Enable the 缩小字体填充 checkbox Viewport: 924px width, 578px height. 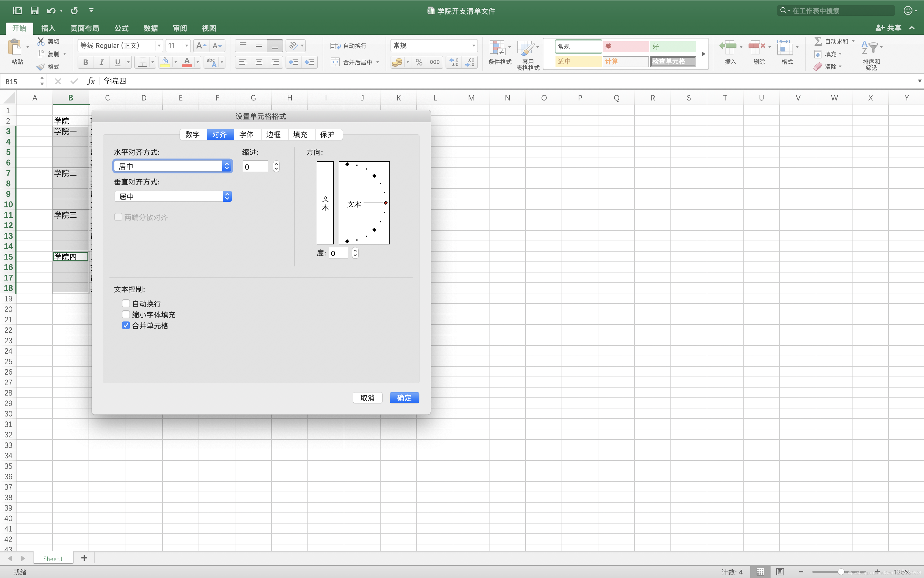(x=126, y=315)
